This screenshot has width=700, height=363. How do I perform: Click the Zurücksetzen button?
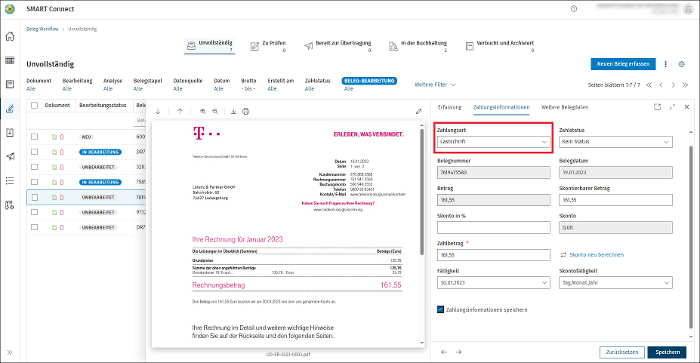click(622, 352)
